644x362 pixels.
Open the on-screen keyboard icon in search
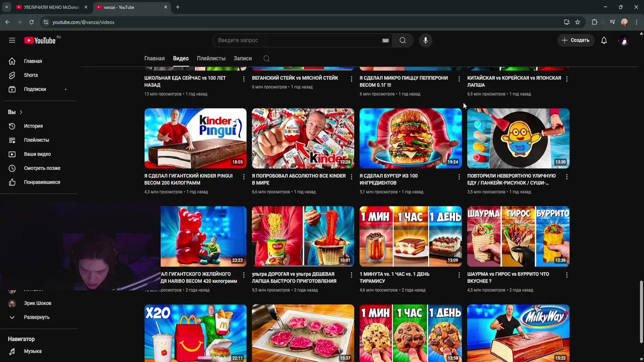(385, 40)
